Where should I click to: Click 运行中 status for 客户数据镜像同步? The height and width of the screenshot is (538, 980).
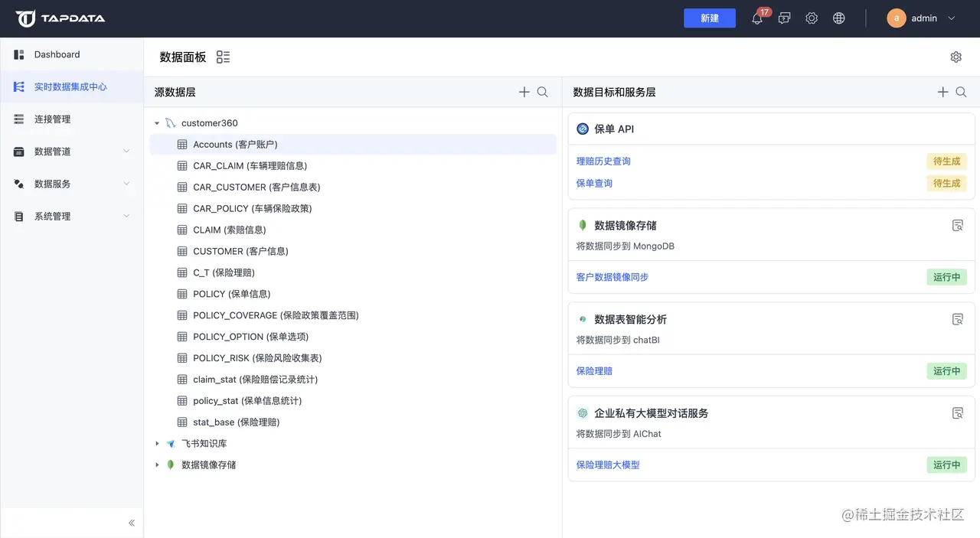[946, 277]
